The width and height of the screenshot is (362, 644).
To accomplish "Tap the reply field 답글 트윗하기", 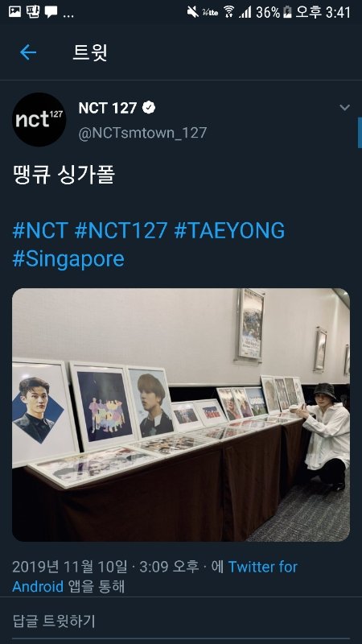I will [x=181, y=621].
